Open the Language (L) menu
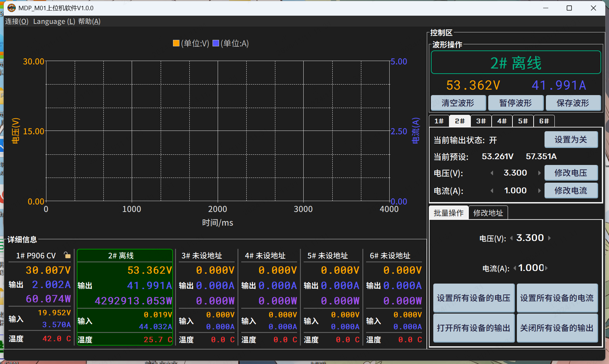 (54, 21)
